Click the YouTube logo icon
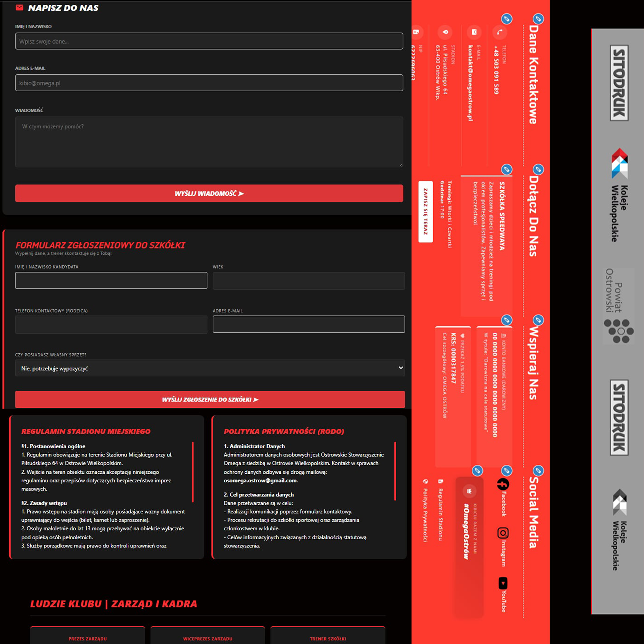The height and width of the screenshot is (644, 644). [503, 583]
